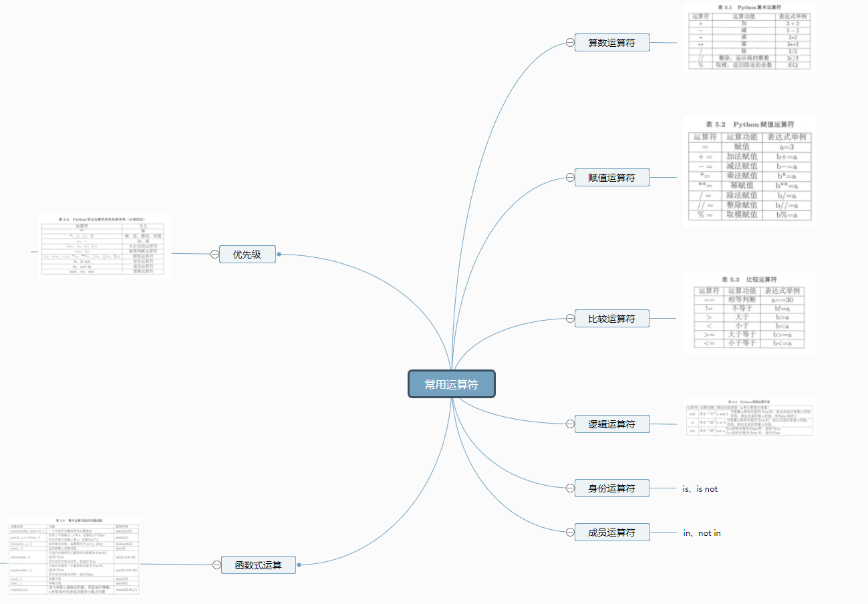Select the 赋值运算符 node
868x604 pixels.
pyautogui.click(x=612, y=178)
